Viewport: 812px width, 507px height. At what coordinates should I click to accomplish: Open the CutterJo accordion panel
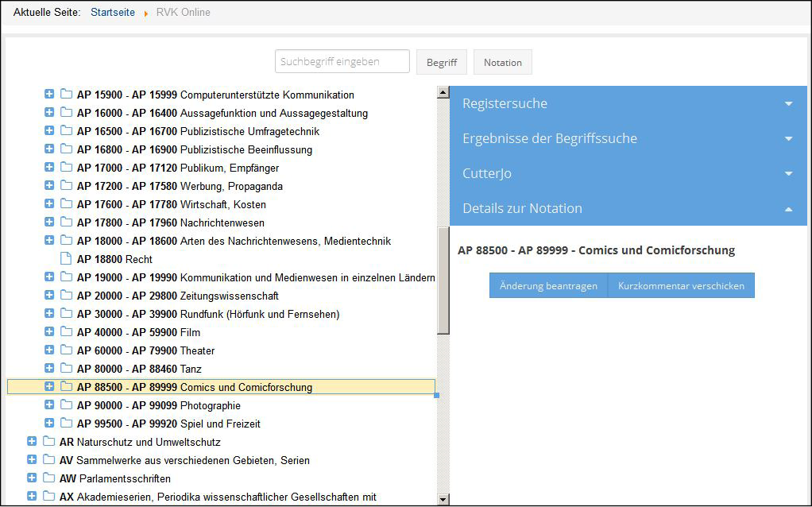click(x=628, y=173)
